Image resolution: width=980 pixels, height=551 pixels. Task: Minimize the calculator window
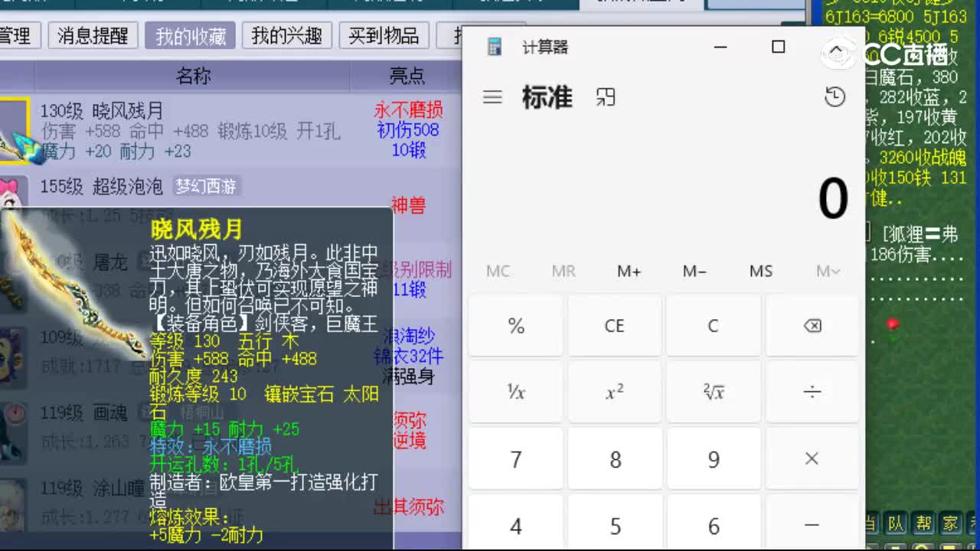720,47
